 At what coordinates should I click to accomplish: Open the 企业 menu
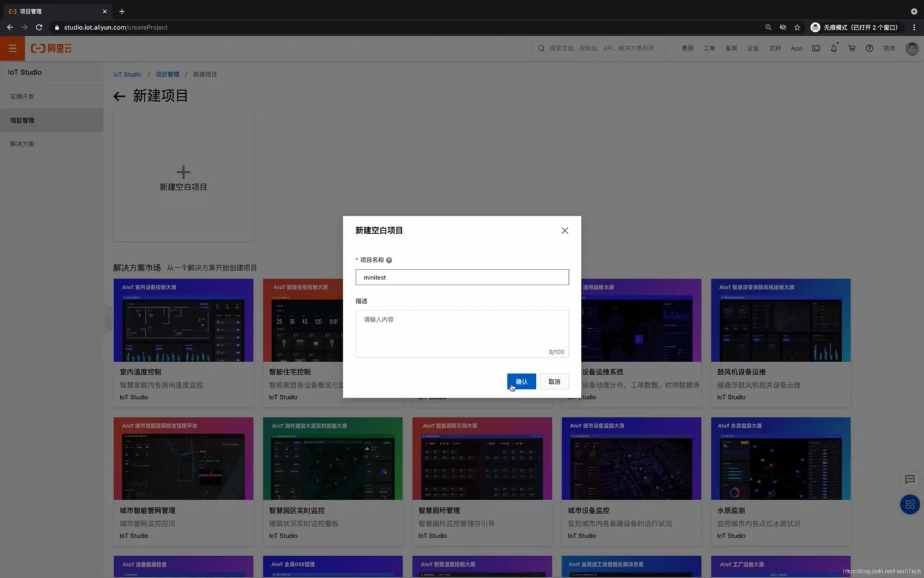tap(753, 48)
